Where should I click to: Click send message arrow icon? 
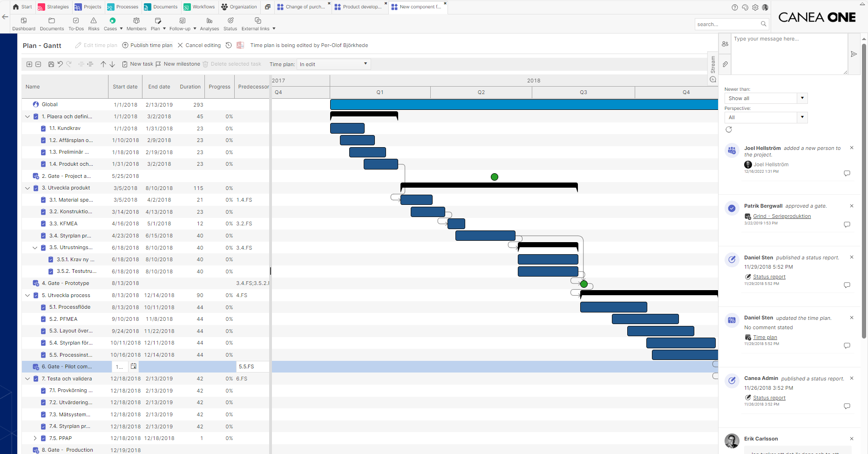854,54
